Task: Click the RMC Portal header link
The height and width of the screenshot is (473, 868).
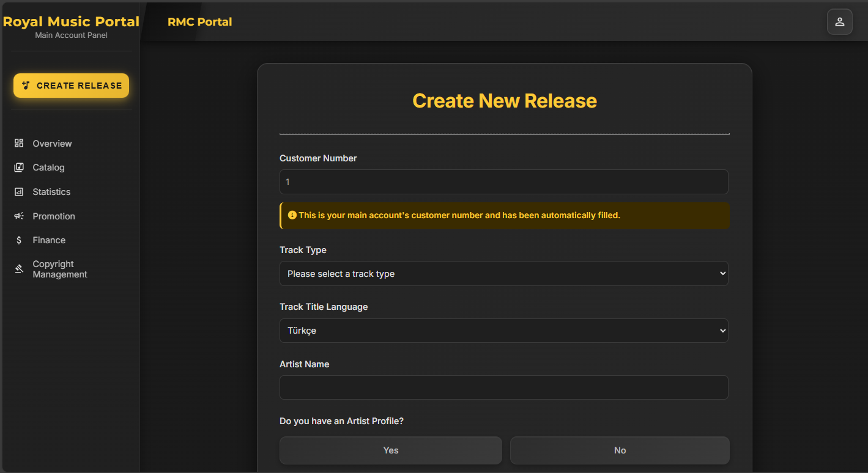Action: click(199, 22)
